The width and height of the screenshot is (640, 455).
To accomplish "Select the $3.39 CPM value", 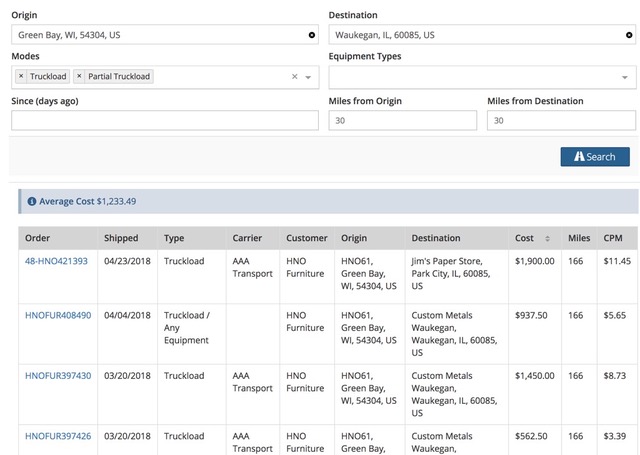I will (615, 436).
